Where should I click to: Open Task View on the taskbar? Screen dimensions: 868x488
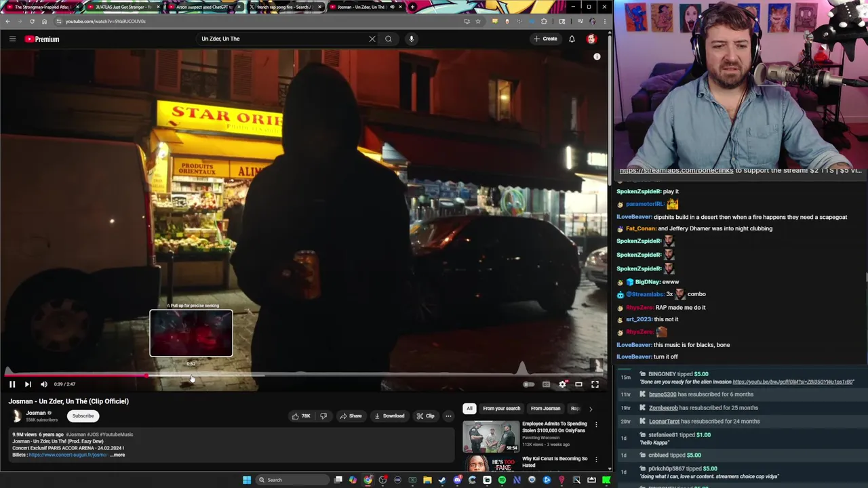point(338,480)
